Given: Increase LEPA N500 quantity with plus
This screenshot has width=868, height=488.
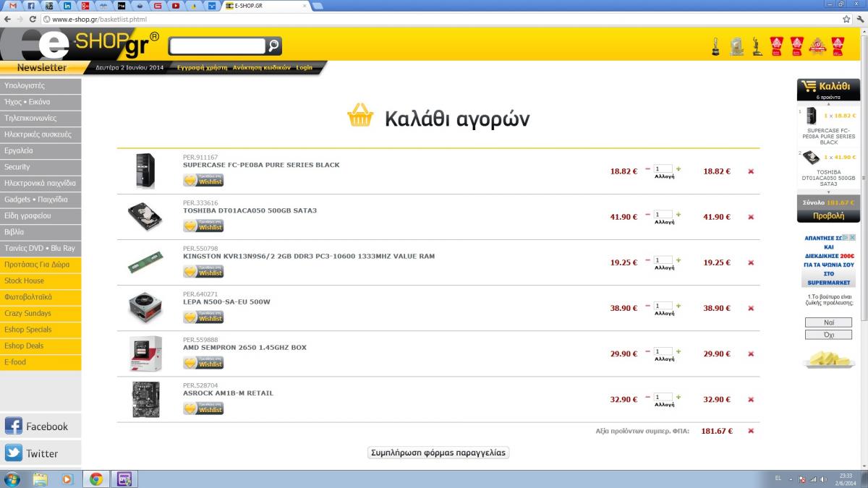Looking at the screenshot, I should [678, 305].
